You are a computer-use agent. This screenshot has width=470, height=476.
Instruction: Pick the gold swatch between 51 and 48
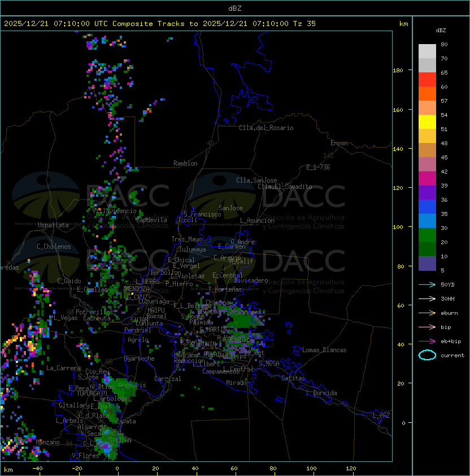click(427, 136)
